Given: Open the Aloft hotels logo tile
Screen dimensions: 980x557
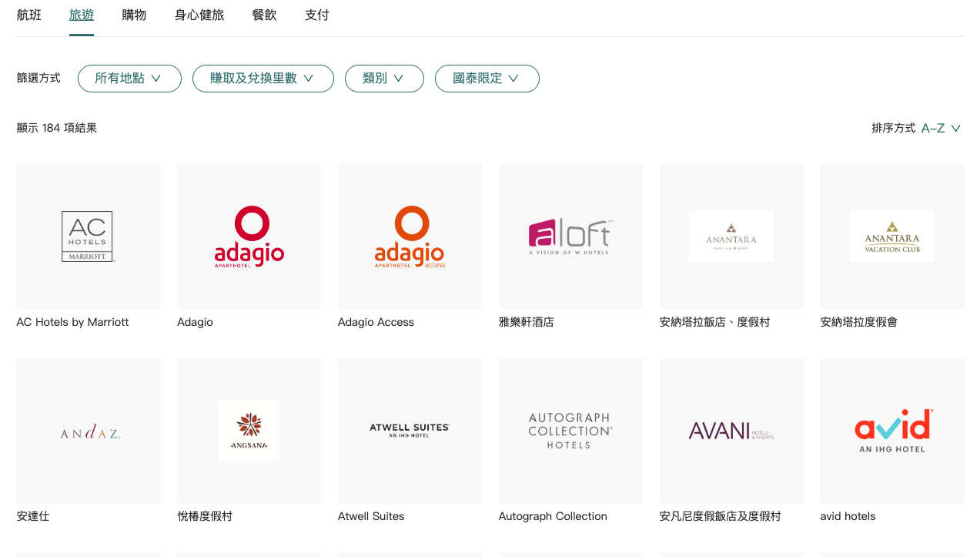Looking at the screenshot, I should pyautogui.click(x=570, y=237).
